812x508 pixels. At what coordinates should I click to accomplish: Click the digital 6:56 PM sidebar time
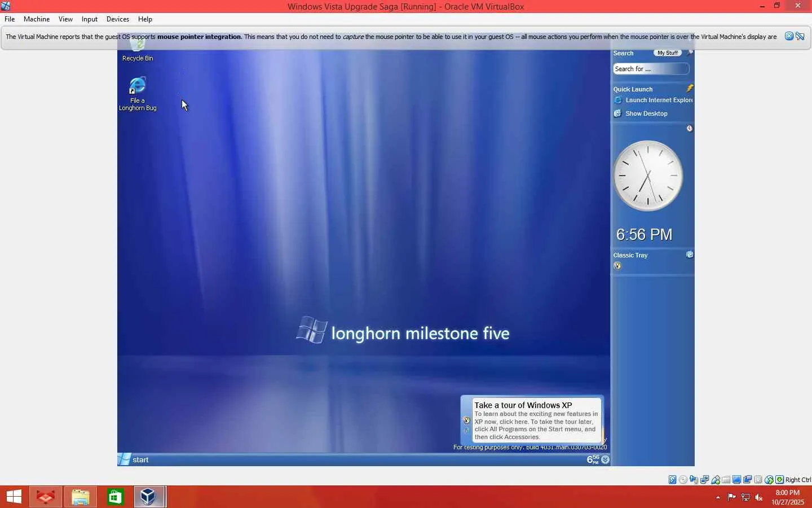[x=644, y=234]
